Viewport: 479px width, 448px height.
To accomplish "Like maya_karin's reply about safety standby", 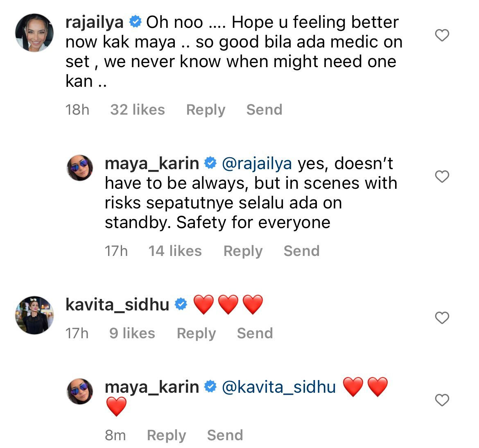I will tap(442, 176).
